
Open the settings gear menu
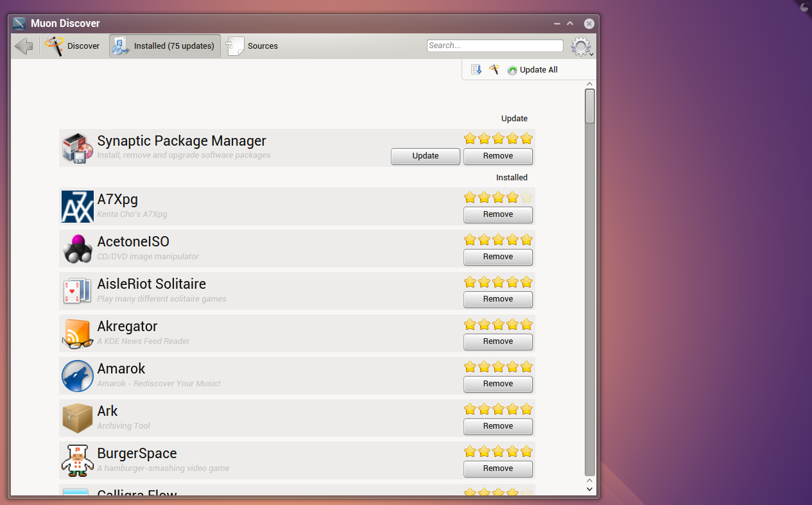(582, 46)
